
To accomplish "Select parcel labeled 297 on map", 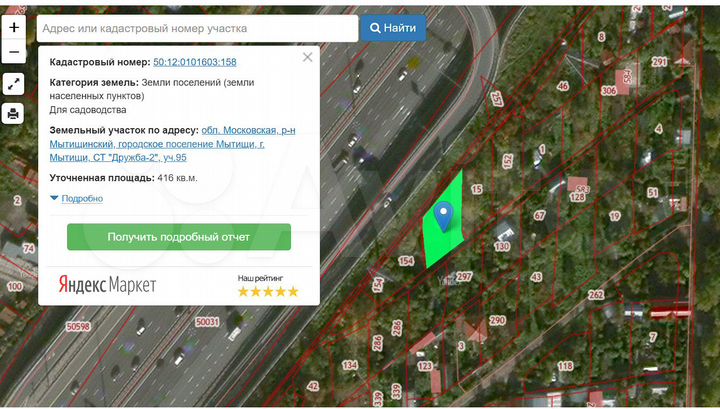I will 464,276.
